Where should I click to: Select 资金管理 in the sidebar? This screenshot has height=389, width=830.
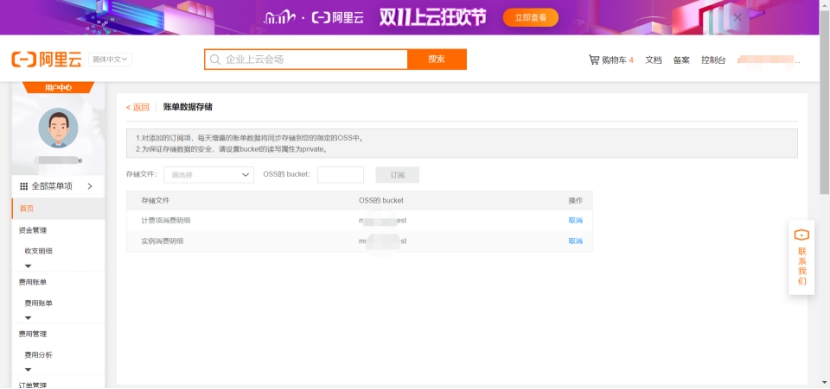pyautogui.click(x=33, y=230)
